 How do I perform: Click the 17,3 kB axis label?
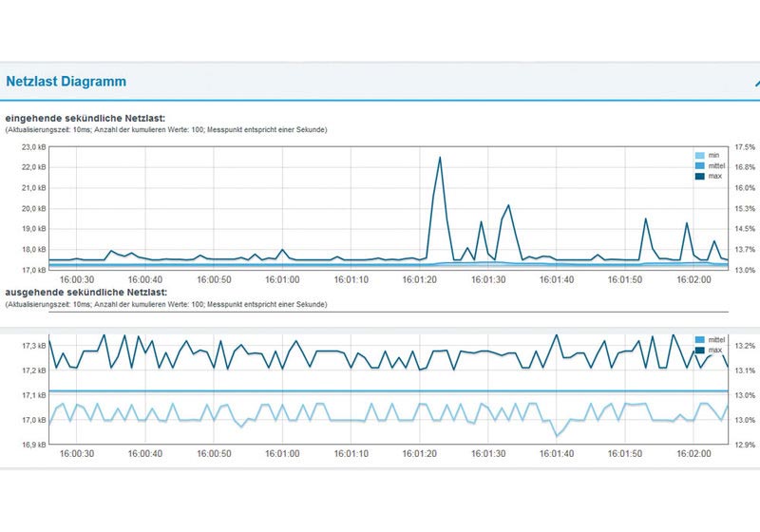tap(34, 346)
